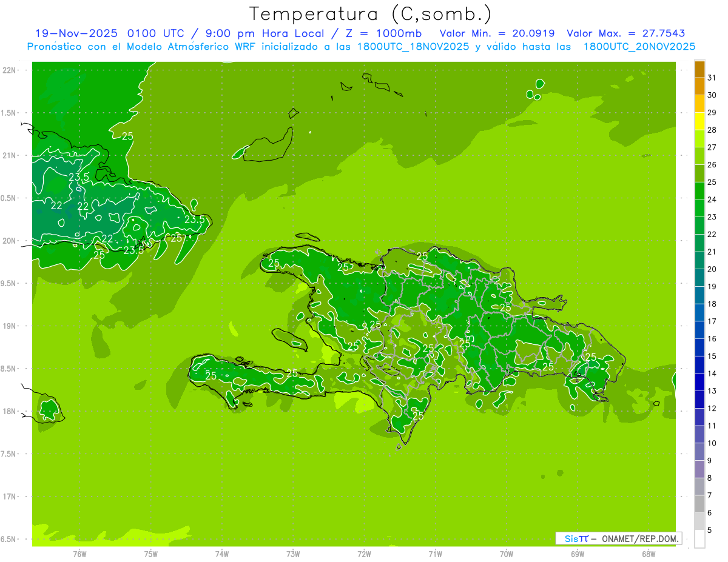This screenshot has height=562, width=728.
Task: Click the 31 value on the color scale
Action: 712,78
